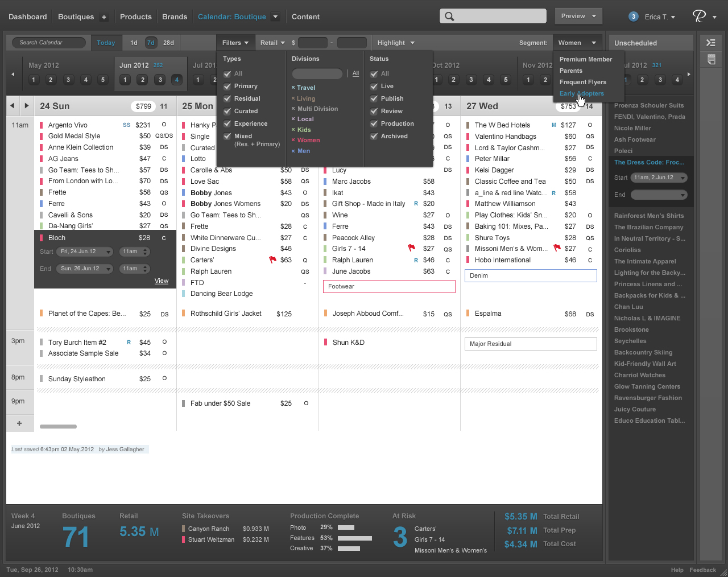Select week 5 of May 2012
The width and height of the screenshot is (728, 577).
[x=103, y=80]
